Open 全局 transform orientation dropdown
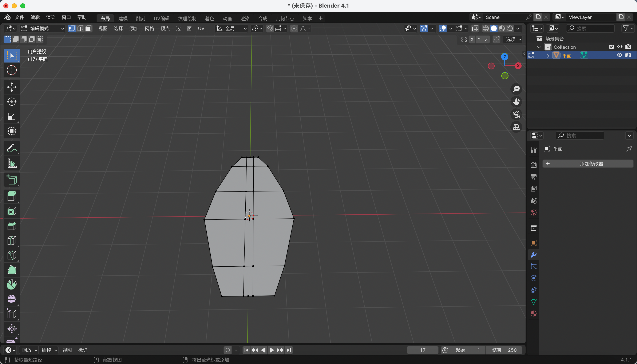This screenshot has height=364, width=637. point(231,28)
